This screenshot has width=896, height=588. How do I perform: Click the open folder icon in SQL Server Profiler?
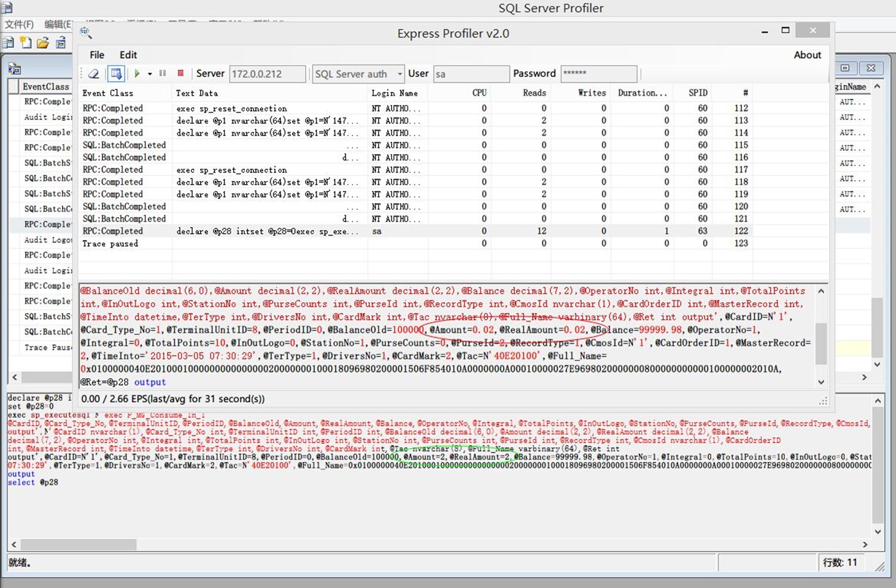43,43
